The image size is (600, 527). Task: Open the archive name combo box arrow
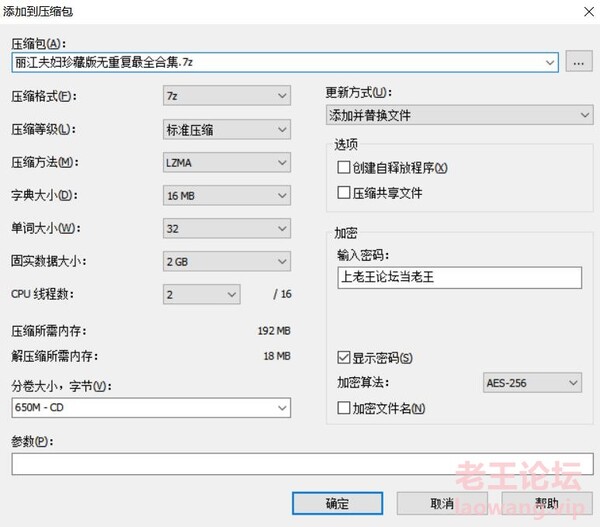tap(550, 62)
